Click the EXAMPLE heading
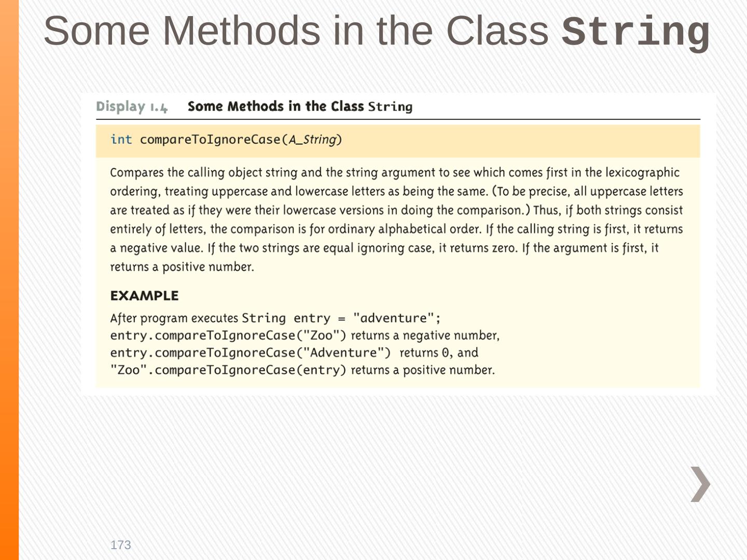Screen dimensions: 747x560 pyautogui.click(x=144, y=296)
